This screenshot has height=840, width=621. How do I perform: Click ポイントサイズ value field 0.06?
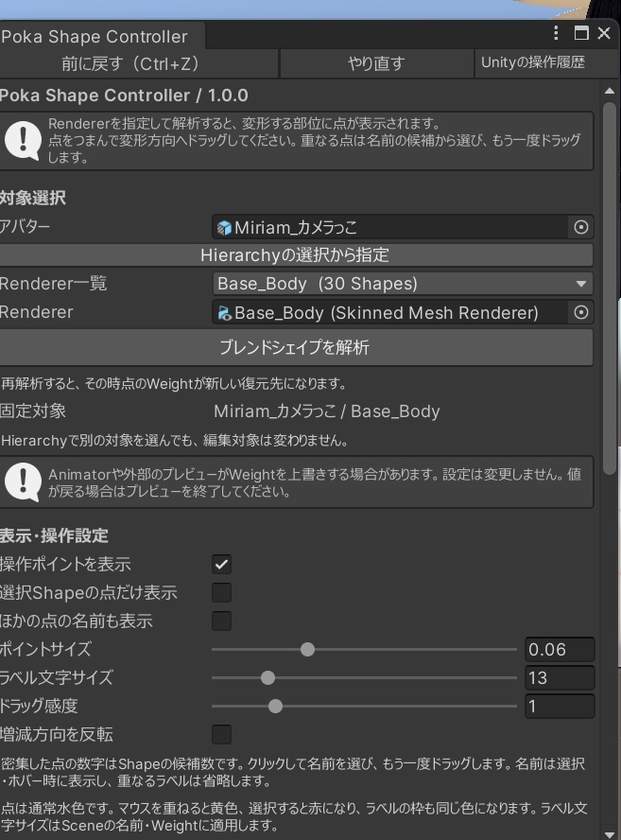(560, 649)
